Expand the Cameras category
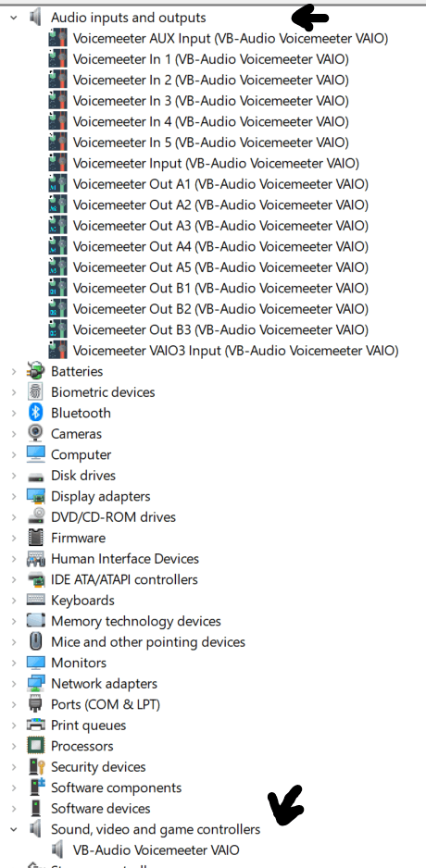The height and width of the screenshot is (868, 426). pyautogui.click(x=13, y=434)
